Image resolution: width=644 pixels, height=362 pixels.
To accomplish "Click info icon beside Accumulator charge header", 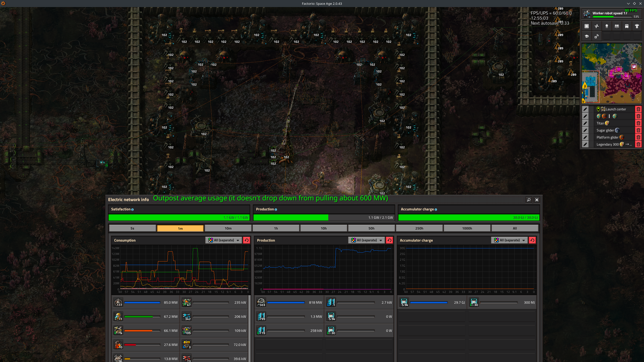I will (436, 209).
